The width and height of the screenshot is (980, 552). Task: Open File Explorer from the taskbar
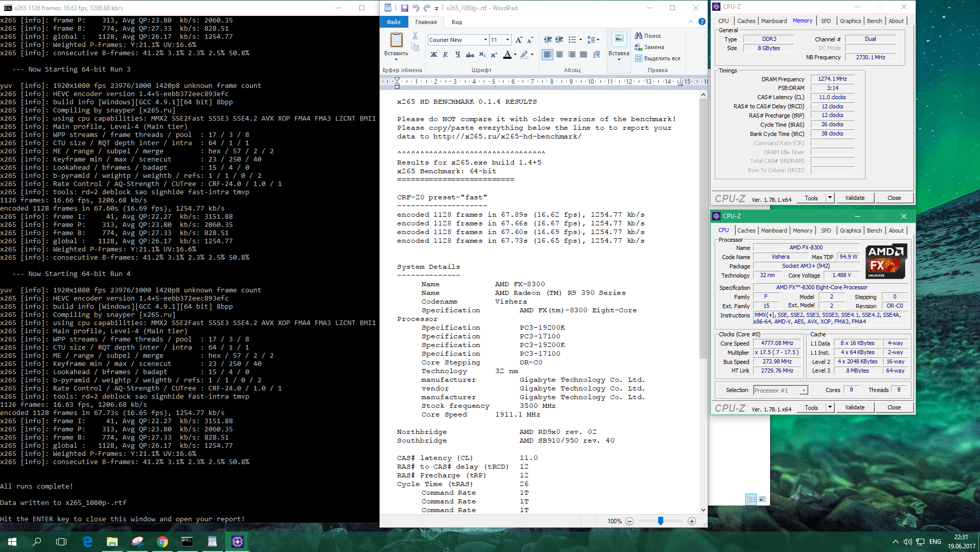point(112,542)
